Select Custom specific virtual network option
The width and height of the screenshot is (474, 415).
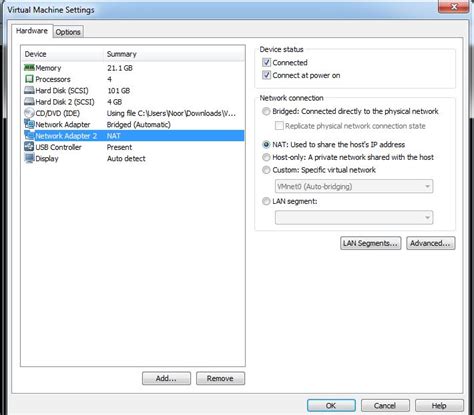point(266,170)
